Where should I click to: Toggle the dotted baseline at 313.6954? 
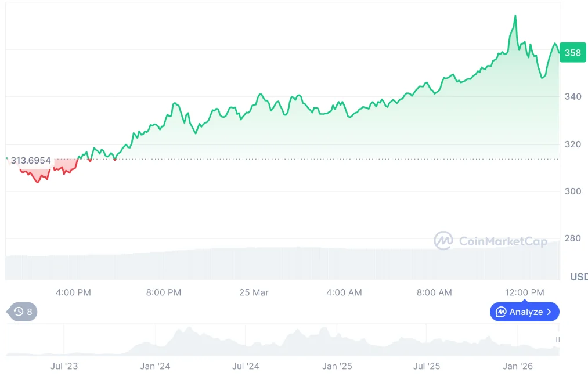[290, 158]
